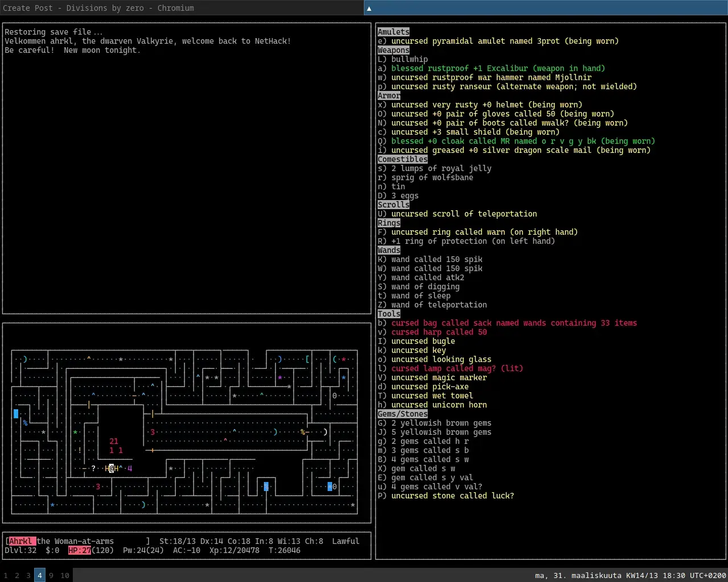The height and width of the screenshot is (582, 728).
Task: Click the Scrolls inventory header
Action: pos(394,205)
